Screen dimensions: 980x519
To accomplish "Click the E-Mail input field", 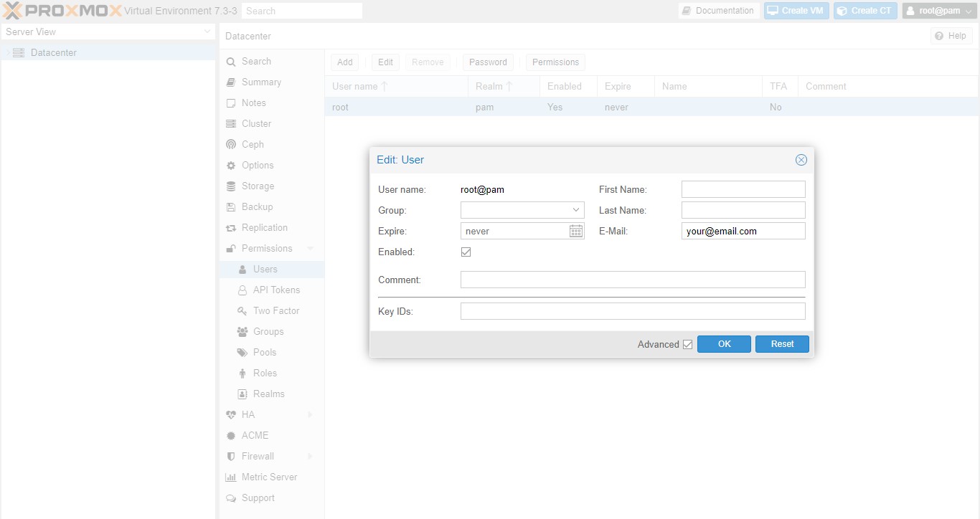I will click(x=743, y=231).
